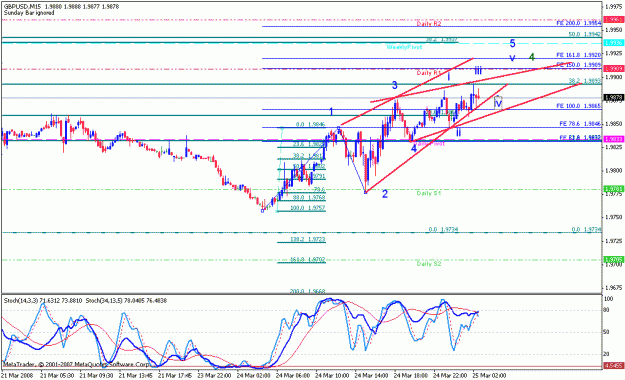The height and width of the screenshot is (380, 625).
Task: Select the "138.2 1.9723" Fibonacci label
Action: click(x=308, y=240)
